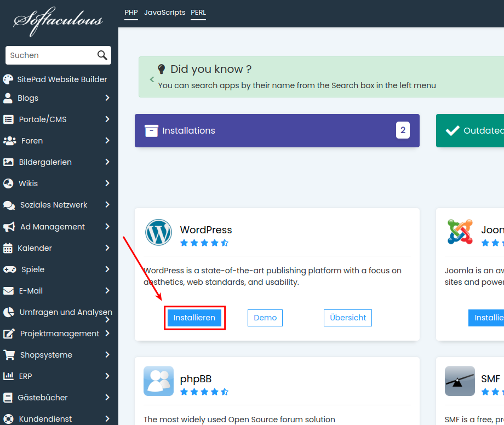
Task: Click the WordPress app title
Action: click(206, 230)
